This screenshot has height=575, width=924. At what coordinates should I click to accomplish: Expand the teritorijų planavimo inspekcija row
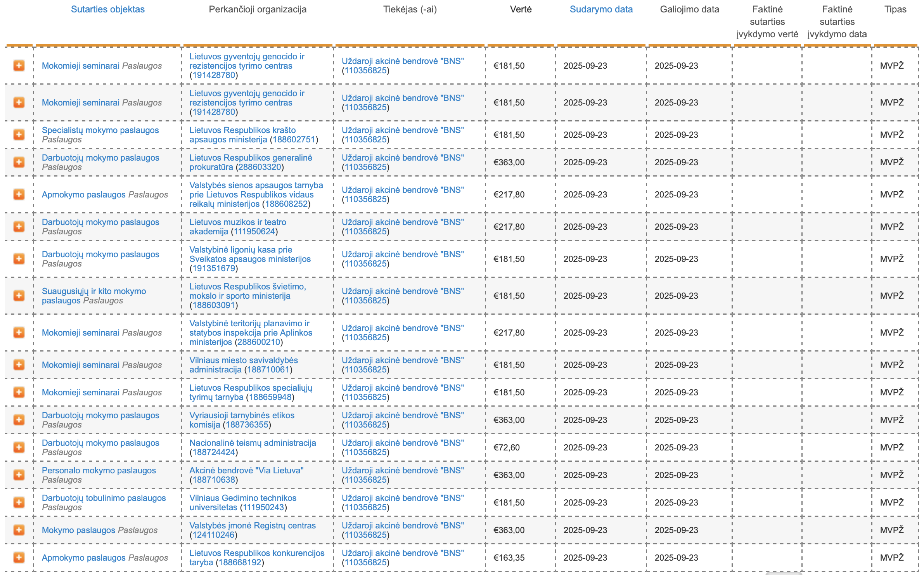click(x=19, y=333)
